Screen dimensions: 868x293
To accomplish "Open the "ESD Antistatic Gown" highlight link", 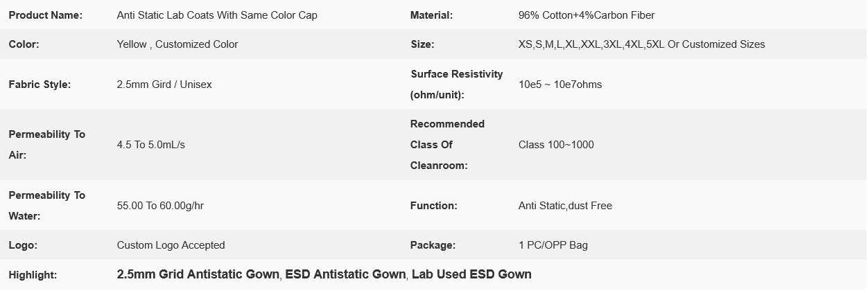I will tap(345, 274).
